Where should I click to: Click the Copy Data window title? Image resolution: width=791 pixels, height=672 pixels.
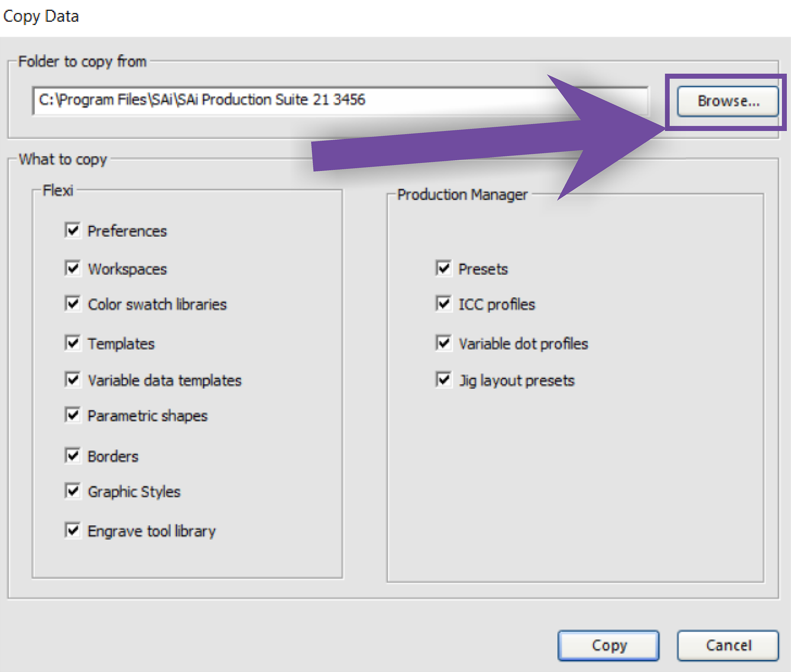(41, 17)
